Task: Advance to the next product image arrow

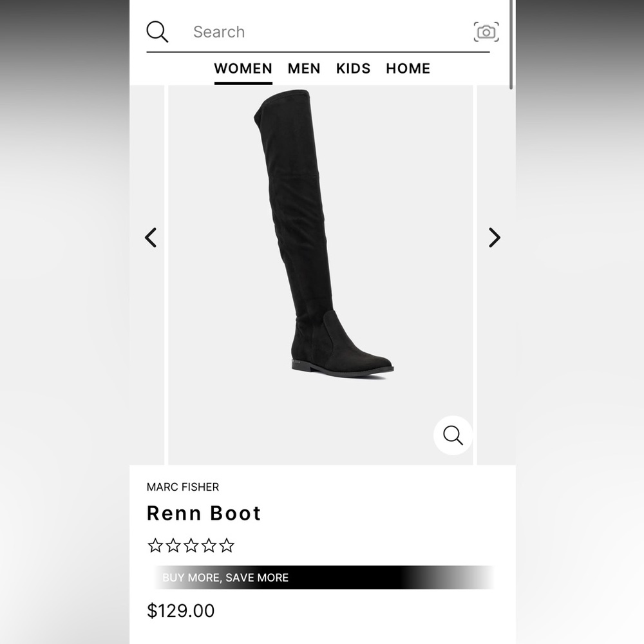Action: 494,238
